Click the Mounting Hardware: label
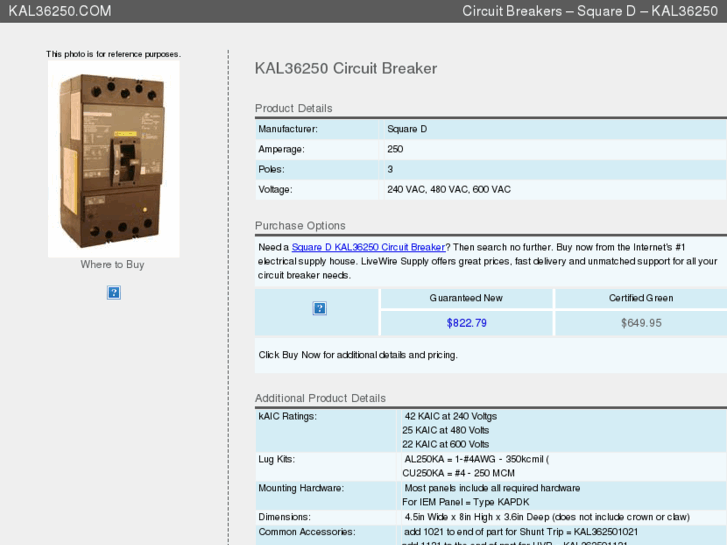Viewport: 727px width, 545px height. (301, 488)
